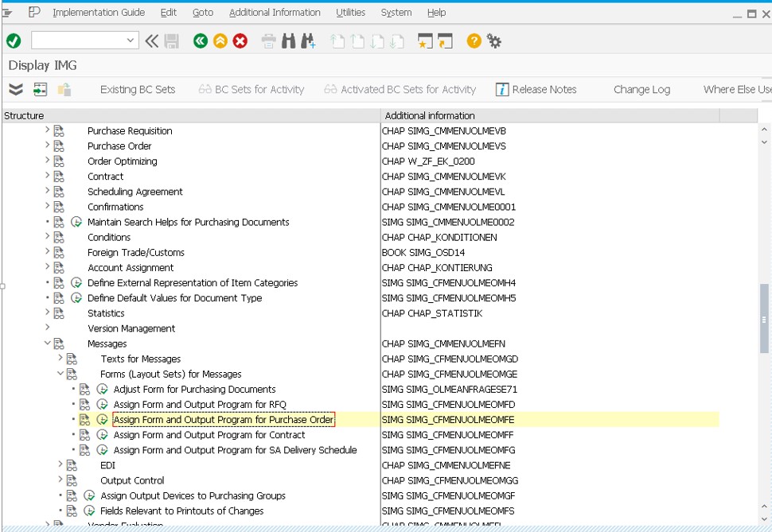Viewport: 772px width, 532px height.
Task: Open the Goto menu
Action: 203,12
